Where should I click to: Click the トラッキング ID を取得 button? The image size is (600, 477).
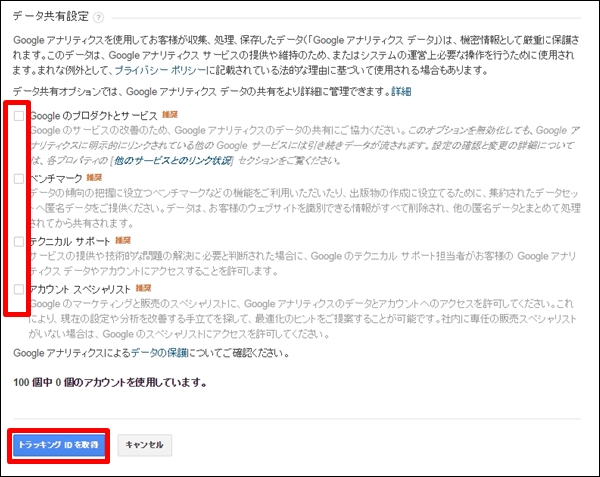(59, 445)
